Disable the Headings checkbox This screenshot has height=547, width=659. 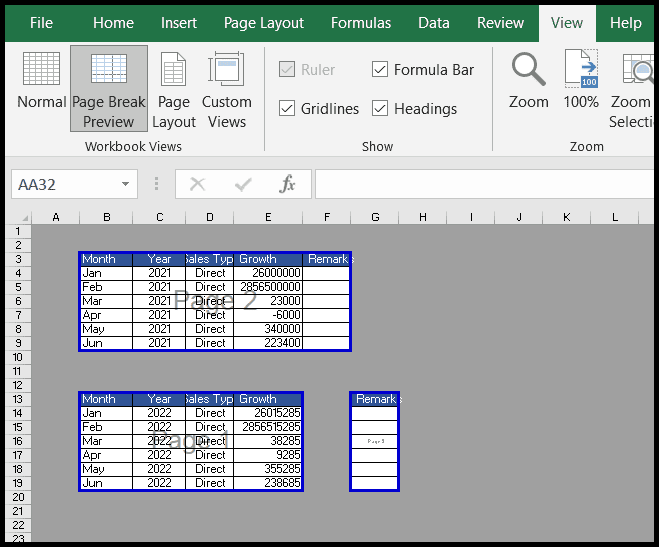[x=380, y=108]
